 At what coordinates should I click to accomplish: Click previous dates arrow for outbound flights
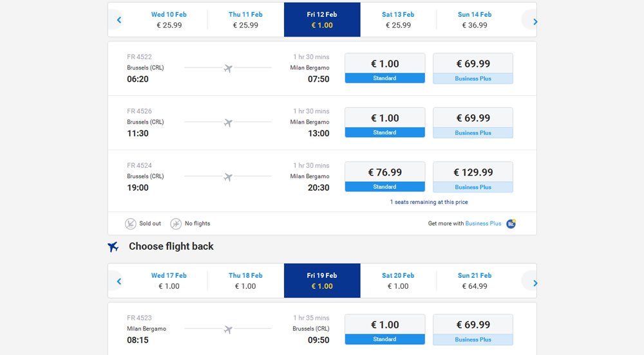tap(119, 21)
